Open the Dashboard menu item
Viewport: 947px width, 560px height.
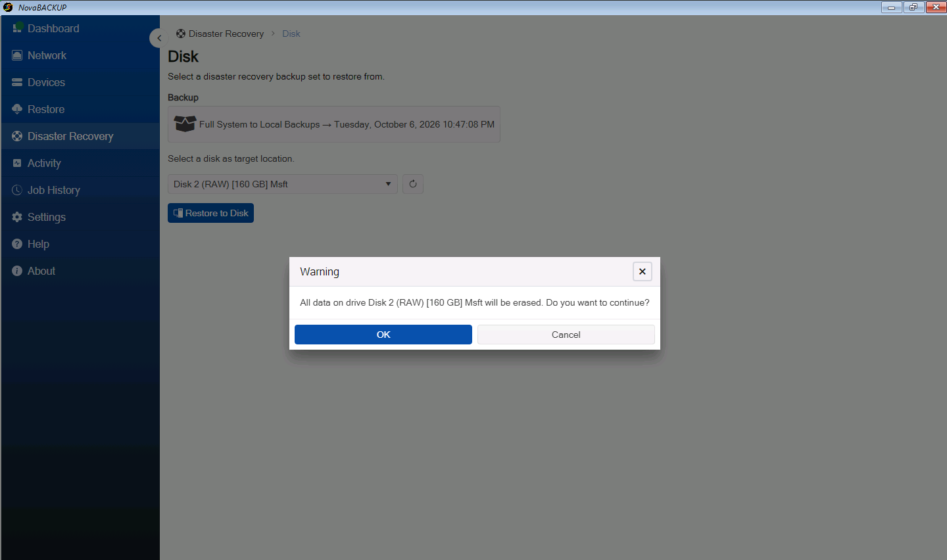click(x=80, y=28)
